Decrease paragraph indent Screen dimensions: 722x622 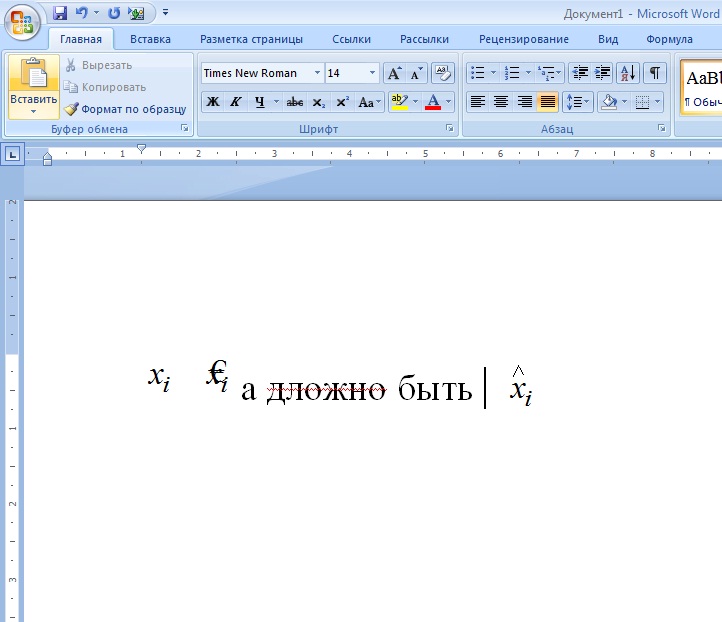pyautogui.click(x=580, y=73)
